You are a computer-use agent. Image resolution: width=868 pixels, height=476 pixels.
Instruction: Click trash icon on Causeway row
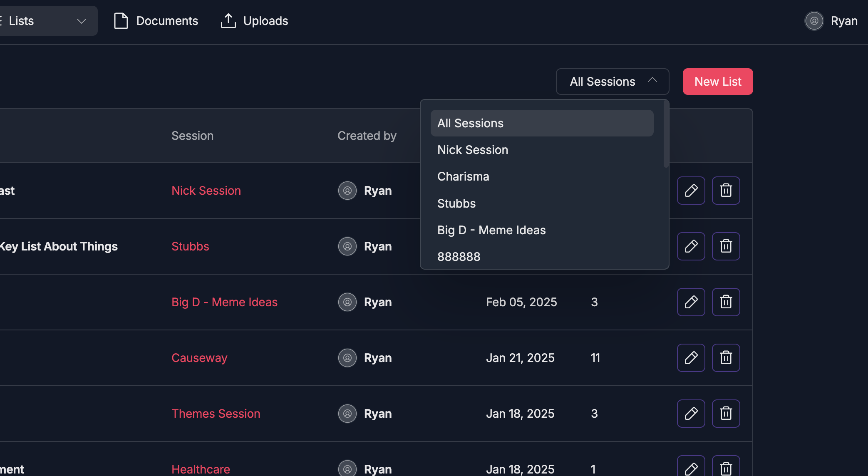pyautogui.click(x=726, y=358)
